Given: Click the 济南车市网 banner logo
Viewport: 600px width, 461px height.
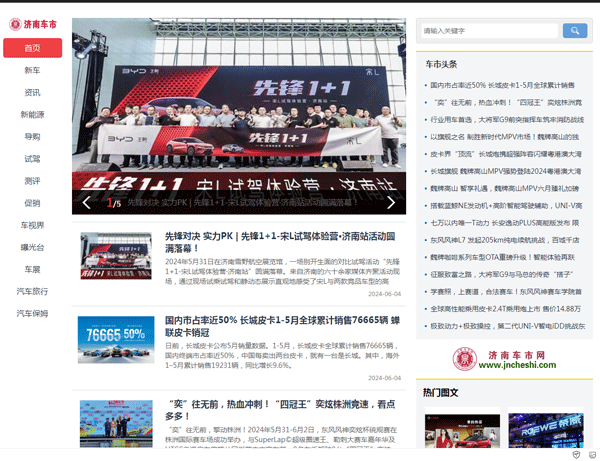Looking at the screenshot, I should click(504, 359).
